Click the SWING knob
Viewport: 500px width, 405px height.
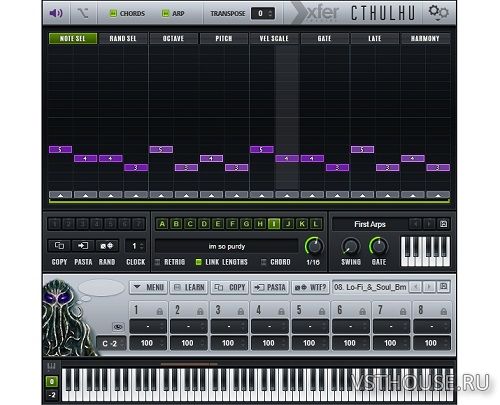pos(351,246)
